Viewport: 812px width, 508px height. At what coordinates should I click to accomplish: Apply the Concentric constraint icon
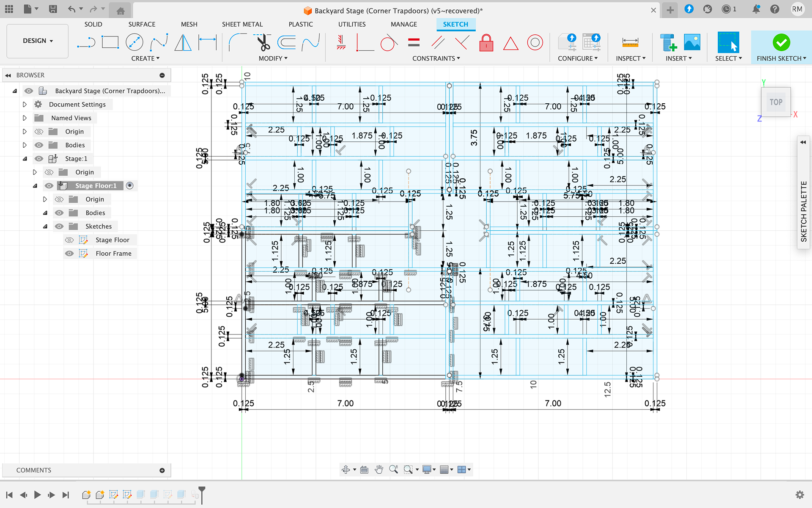click(x=535, y=43)
